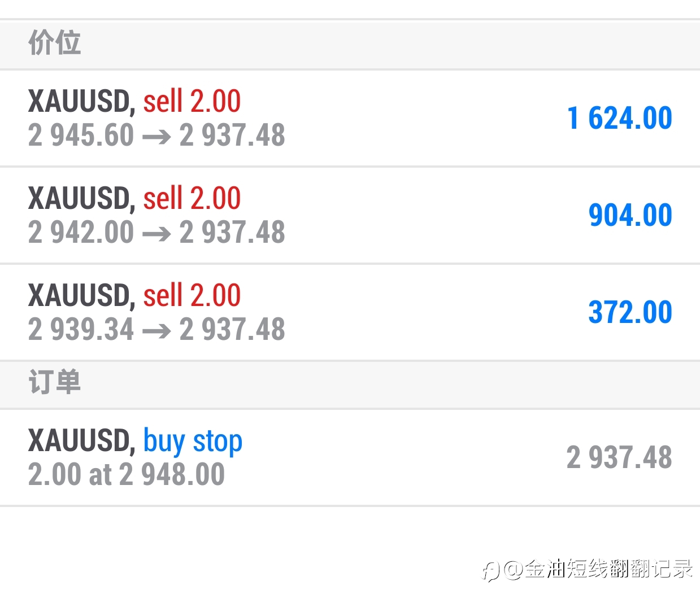
Task: Click the 904.00 profit value
Action: 631,216
